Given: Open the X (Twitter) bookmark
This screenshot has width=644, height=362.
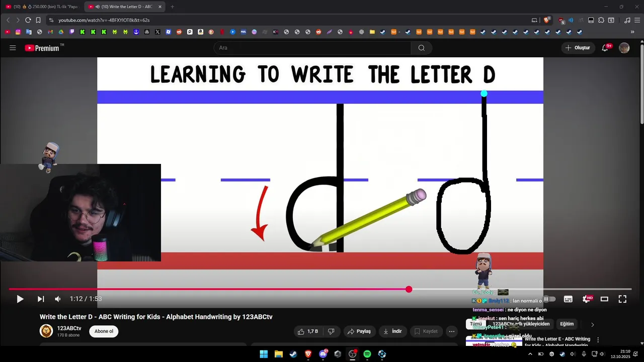Looking at the screenshot, I should point(157,32).
